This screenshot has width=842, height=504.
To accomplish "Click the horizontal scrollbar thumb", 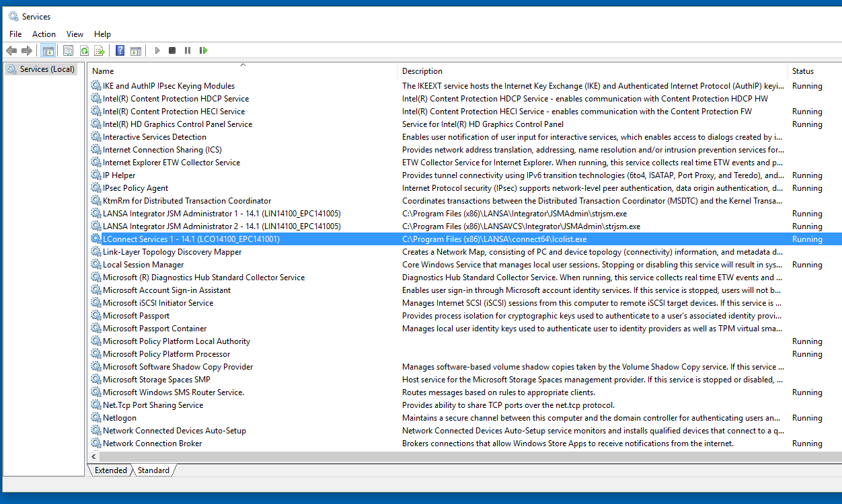I will [x=471, y=456].
